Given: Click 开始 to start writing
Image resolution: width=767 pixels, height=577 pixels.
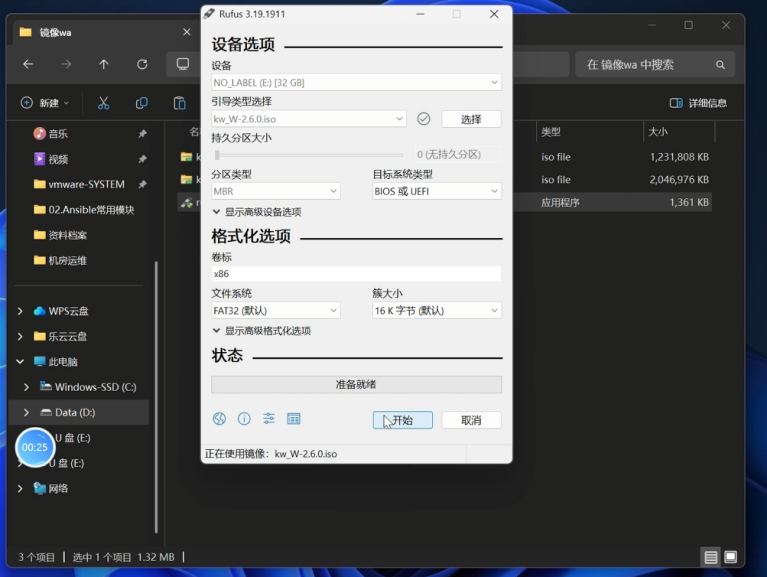Looking at the screenshot, I should pos(403,420).
